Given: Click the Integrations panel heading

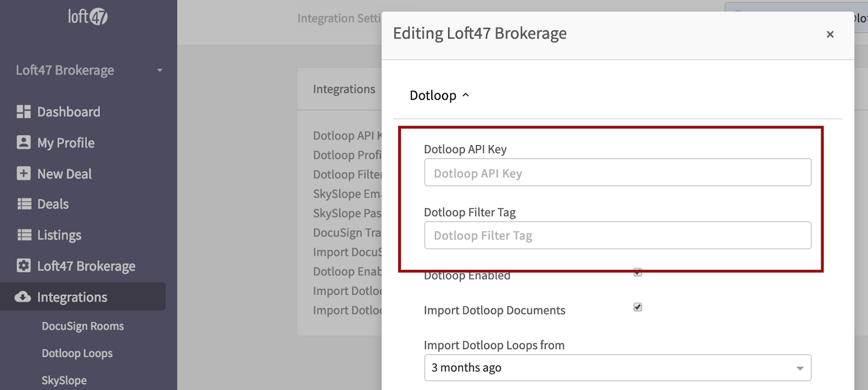Looking at the screenshot, I should (x=344, y=89).
